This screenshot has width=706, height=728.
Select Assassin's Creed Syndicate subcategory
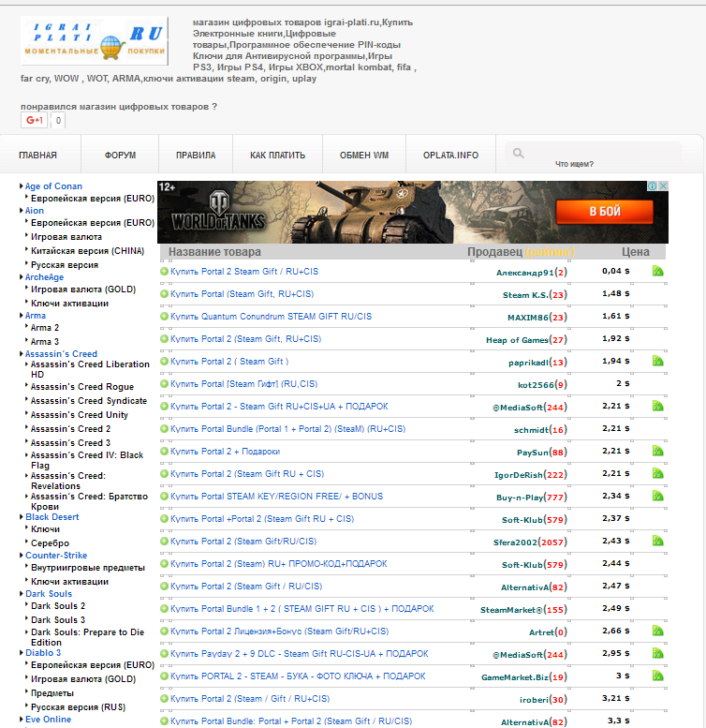click(89, 401)
